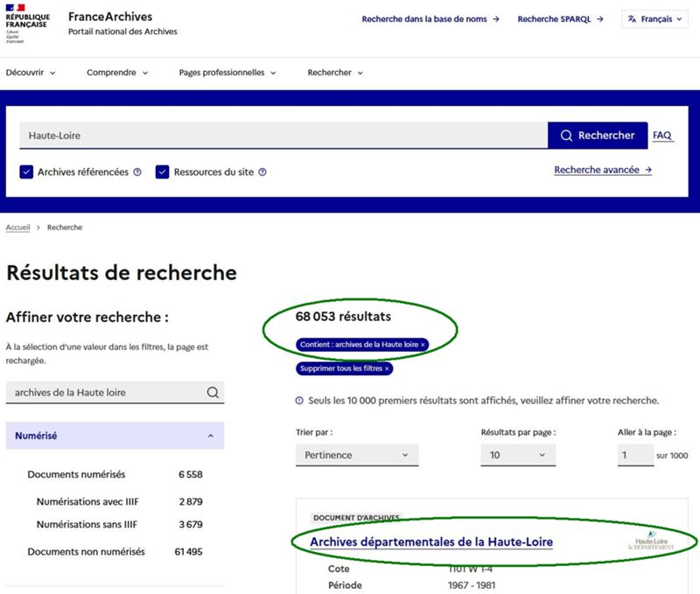
Task: Click the translate icon beside Français
Action: pyautogui.click(x=632, y=19)
